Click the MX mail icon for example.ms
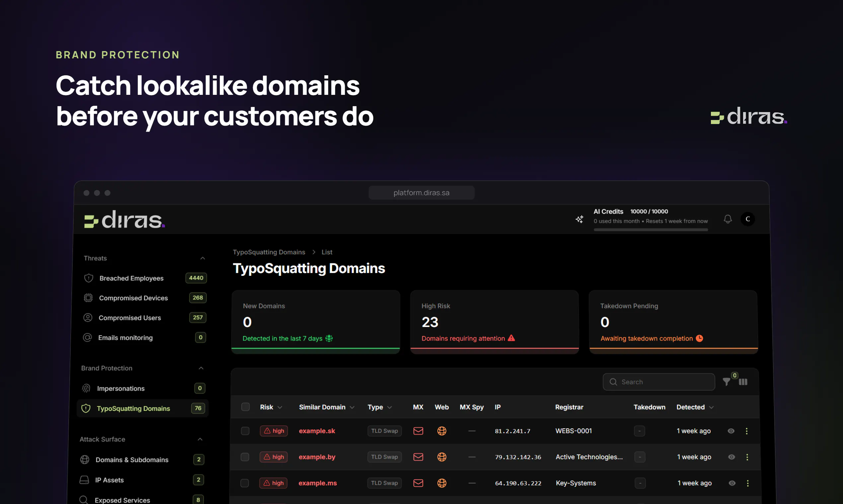Screen dimensions: 843x504 pyautogui.click(x=418, y=483)
